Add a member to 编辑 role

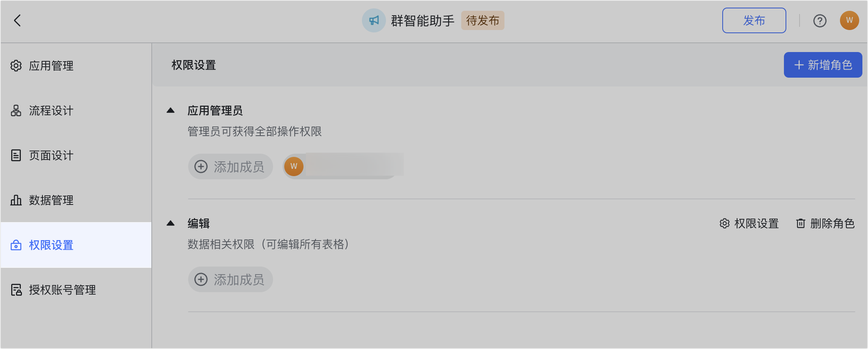tap(231, 279)
